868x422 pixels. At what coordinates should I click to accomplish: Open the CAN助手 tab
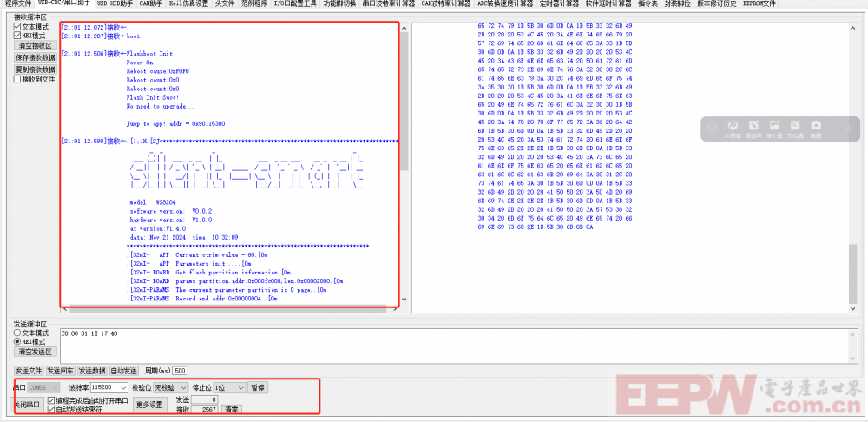click(x=150, y=3)
